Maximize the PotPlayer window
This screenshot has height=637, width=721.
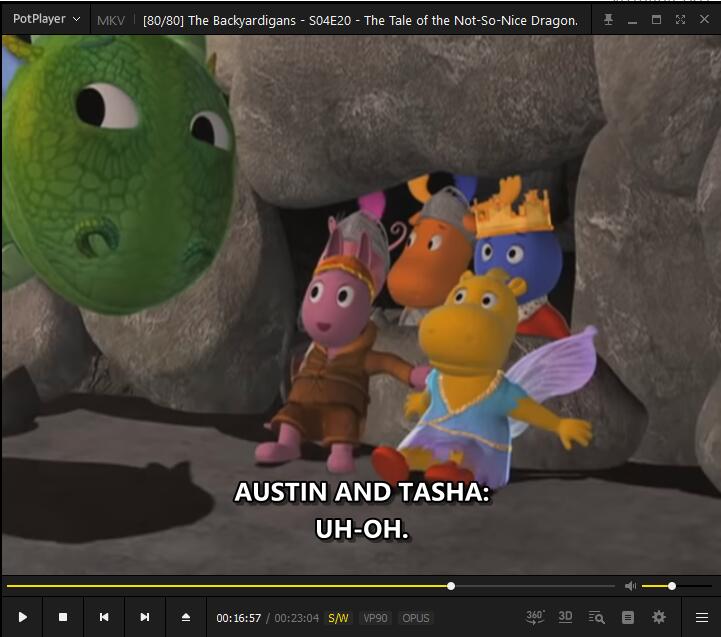(656, 19)
